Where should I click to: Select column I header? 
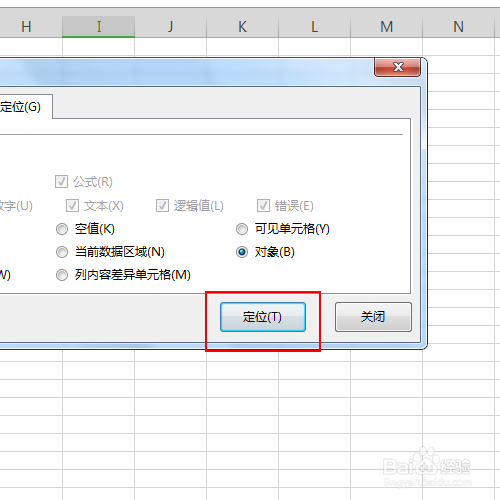[99, 27]
